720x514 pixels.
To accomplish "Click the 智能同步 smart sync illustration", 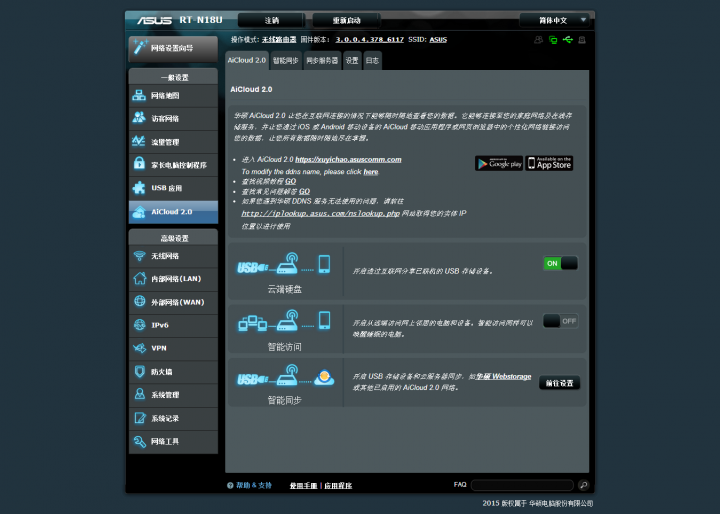I will click(285, 376).
